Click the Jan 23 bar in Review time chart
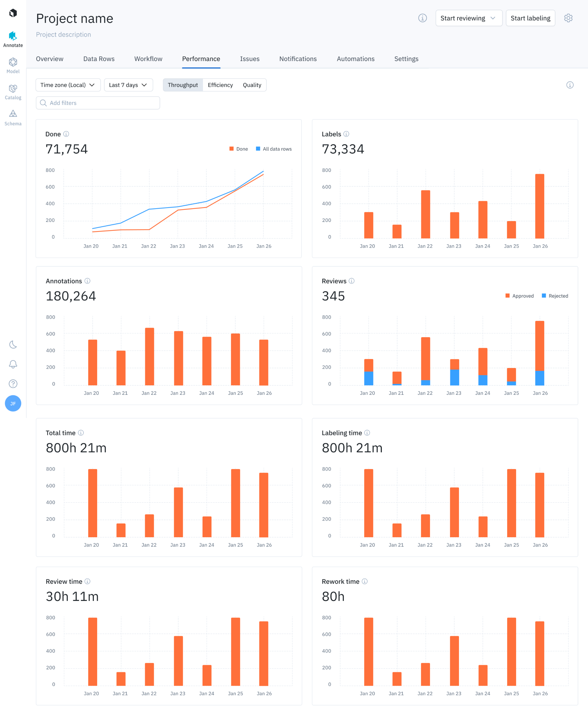Image resolution: width=588 pixels, height=712 pixels. [179, 661]
